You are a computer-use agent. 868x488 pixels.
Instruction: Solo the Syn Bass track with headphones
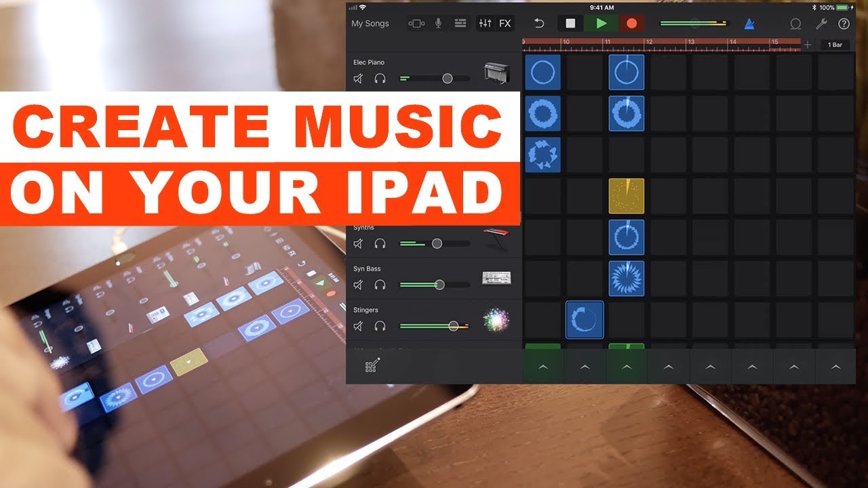(380, 285)
